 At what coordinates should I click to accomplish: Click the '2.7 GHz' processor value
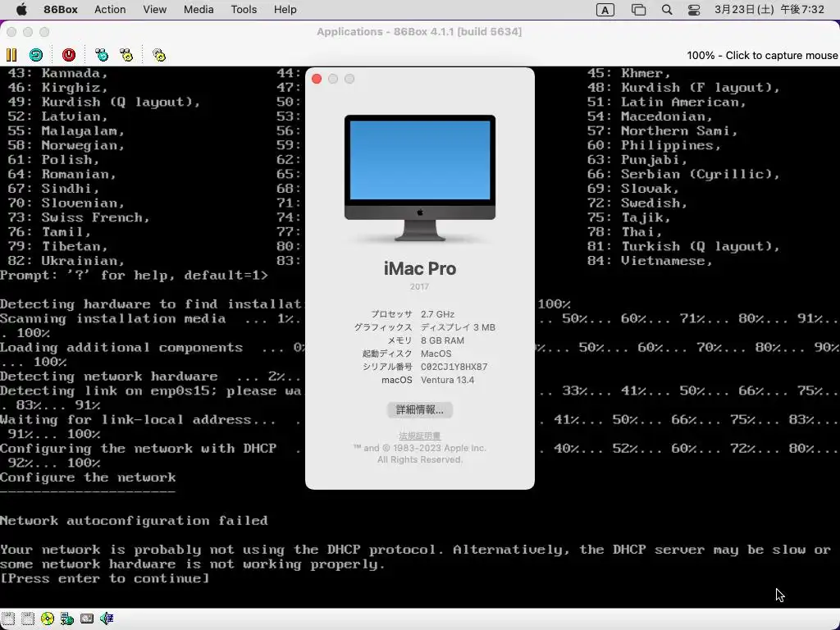(437, 314)
